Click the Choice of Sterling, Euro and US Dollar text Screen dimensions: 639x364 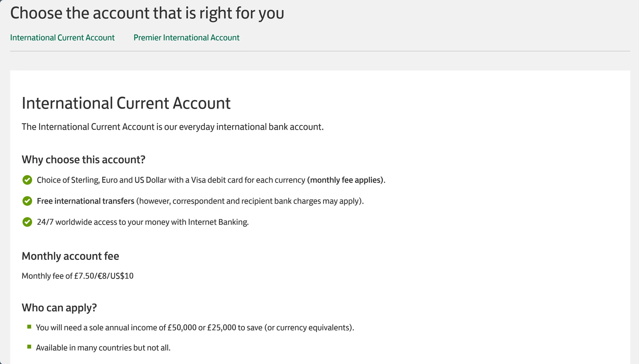[171, 180]
